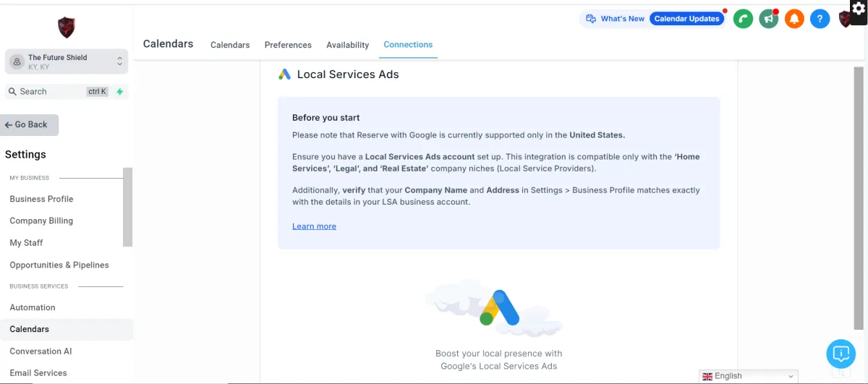This screenshot has width=868, height=384.
Task: Switch to the Preferences tab
Action: click(288, 45)
